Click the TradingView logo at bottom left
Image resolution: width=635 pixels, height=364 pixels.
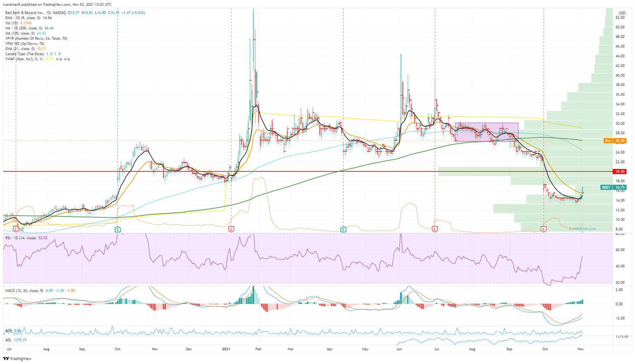[x=17, y=359]
